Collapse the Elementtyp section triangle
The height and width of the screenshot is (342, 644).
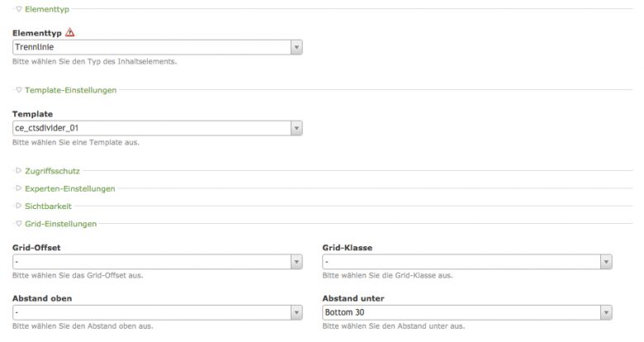(18, 9)
